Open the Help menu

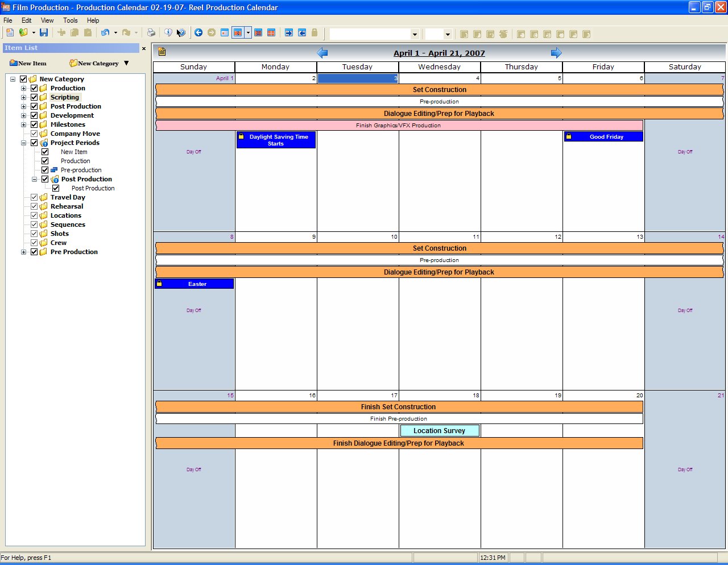(93, 20)
